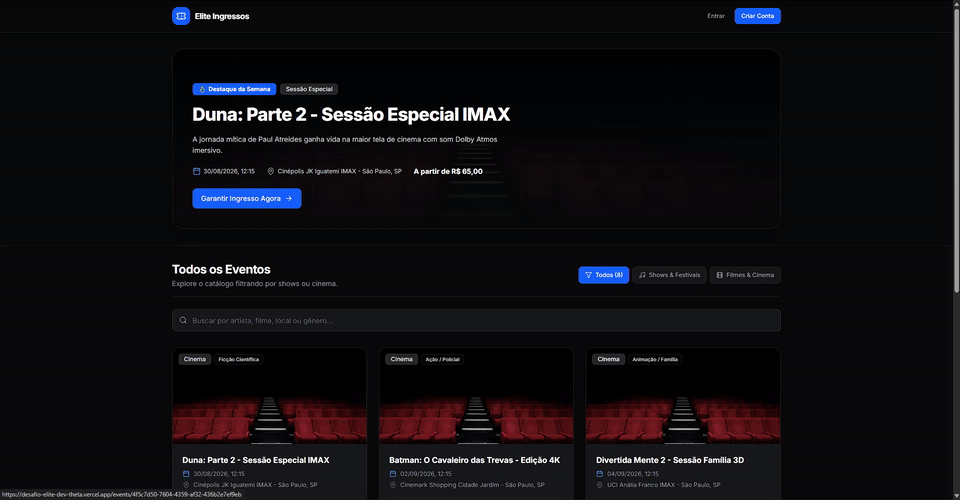Click calendar icon on Divertida Mente 2 card
960x500 pixels.
pos(599,474)
